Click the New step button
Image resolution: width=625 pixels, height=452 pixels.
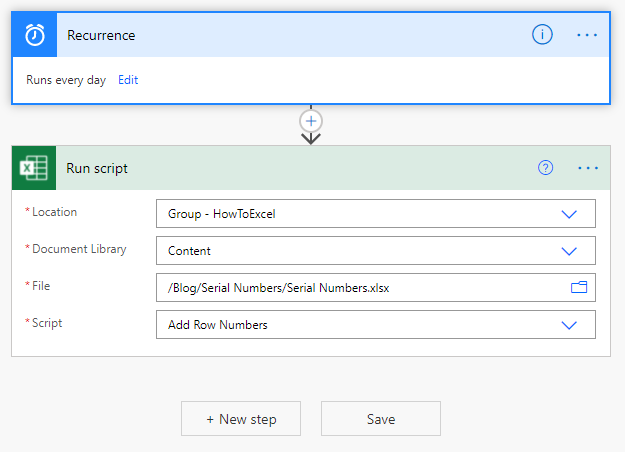[x=241, y=419]
